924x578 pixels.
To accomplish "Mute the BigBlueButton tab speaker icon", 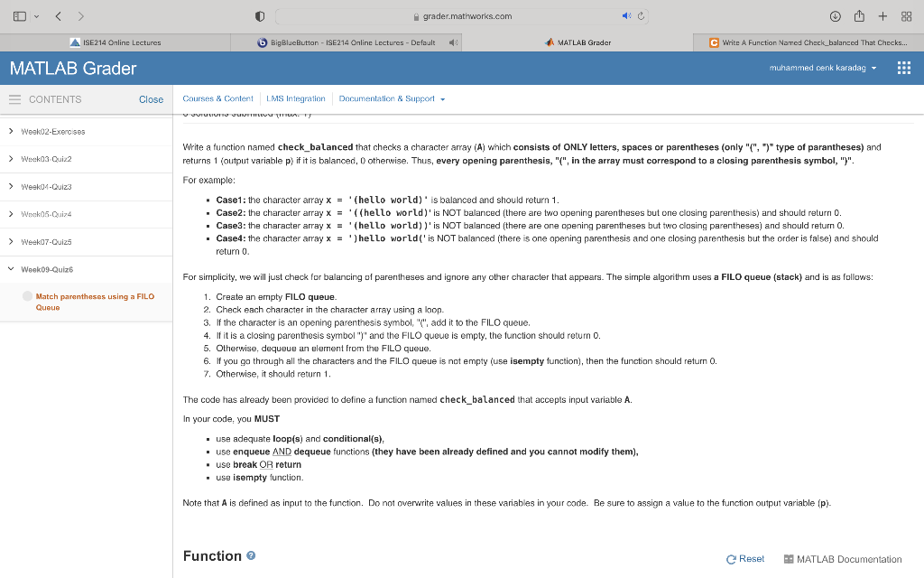I will point(455,42).
